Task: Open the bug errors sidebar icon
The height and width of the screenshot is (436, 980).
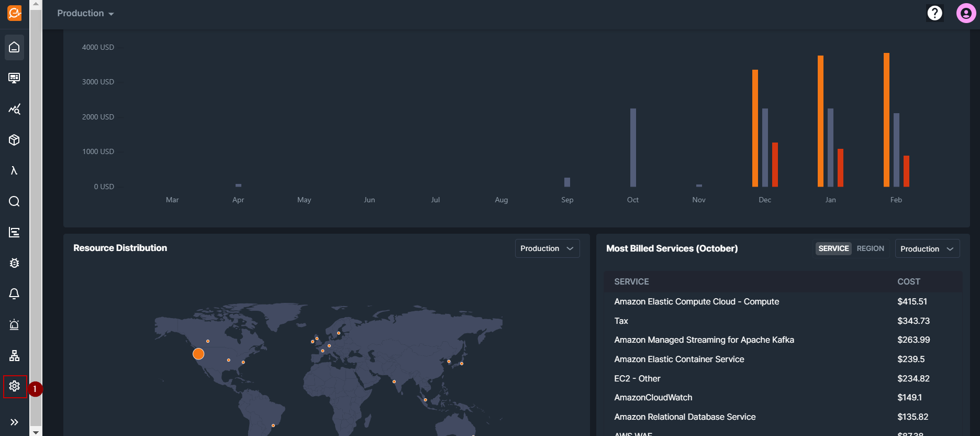Action: click(14, 263)
